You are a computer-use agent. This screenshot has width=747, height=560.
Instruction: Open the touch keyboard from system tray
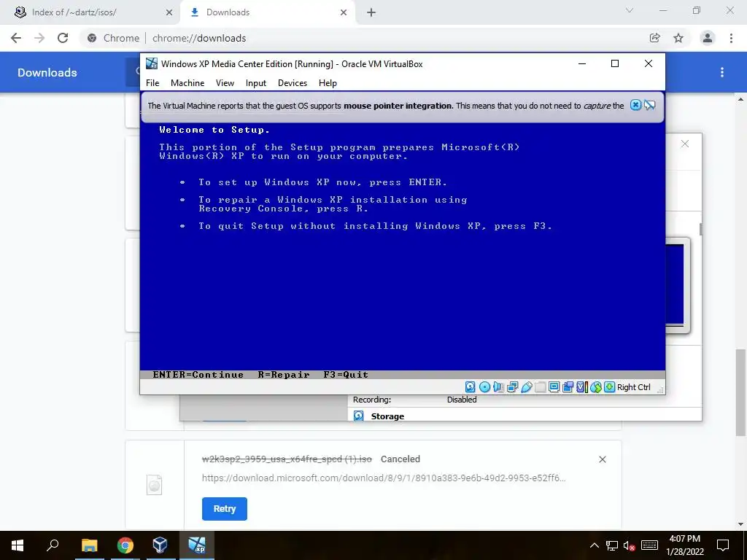coord(649,545)
